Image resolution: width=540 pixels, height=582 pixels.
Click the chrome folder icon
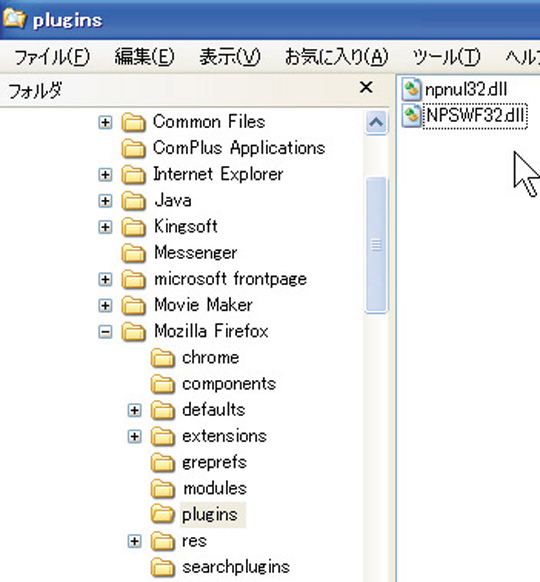[163, 358]
